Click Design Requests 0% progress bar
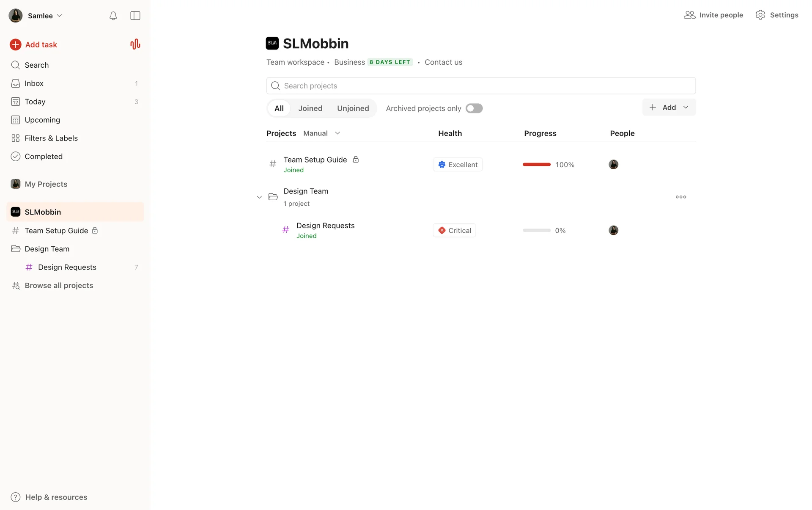 click(536, 230)
